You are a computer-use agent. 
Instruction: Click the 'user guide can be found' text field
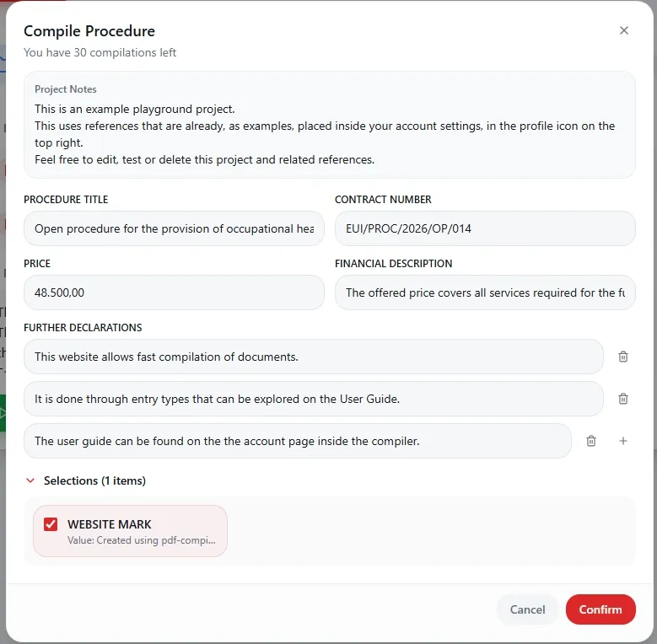point(297,441)
